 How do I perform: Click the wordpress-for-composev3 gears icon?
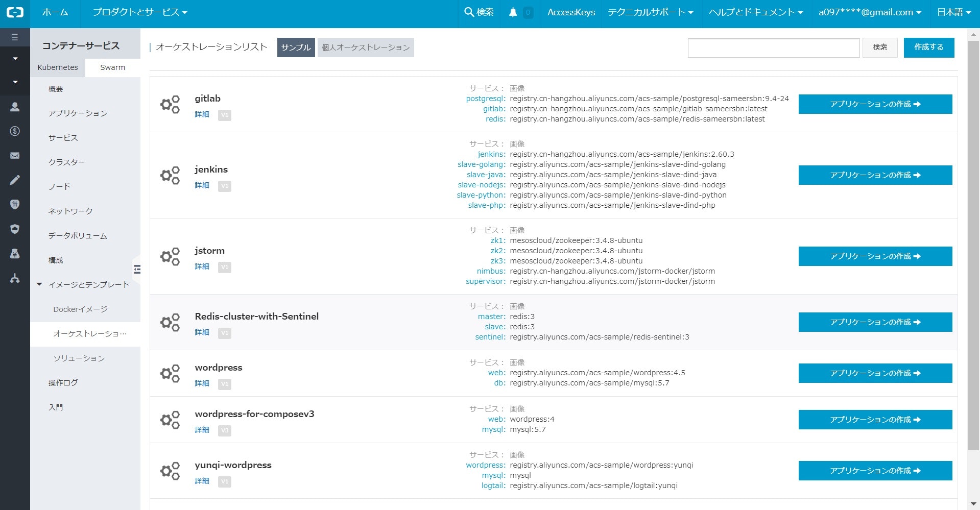coord(170,420)
